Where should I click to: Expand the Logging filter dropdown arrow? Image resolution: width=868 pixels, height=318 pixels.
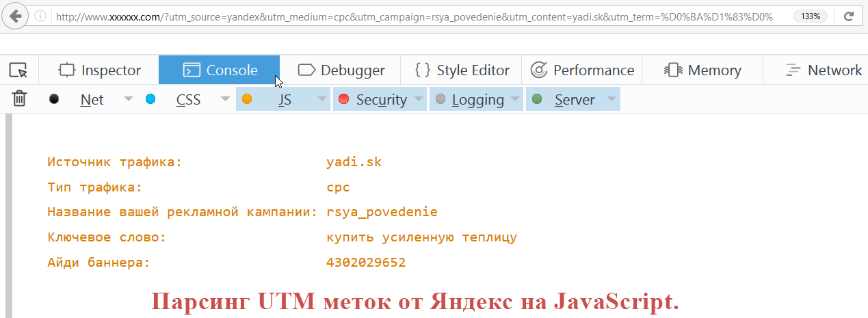click(x=515, y=99)
